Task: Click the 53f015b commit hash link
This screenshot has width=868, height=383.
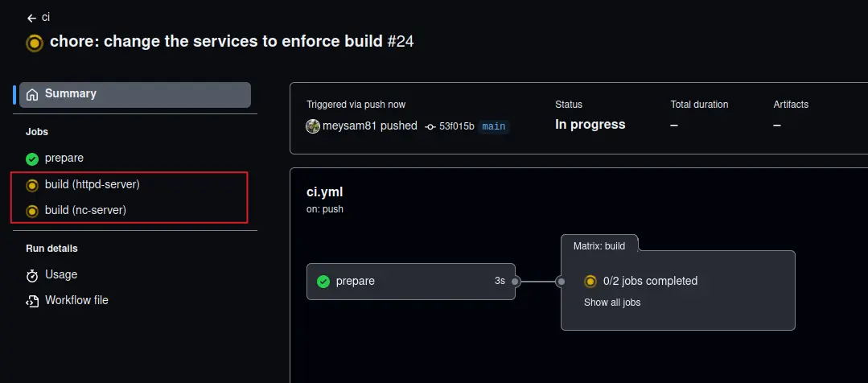Action: (456, 126)
